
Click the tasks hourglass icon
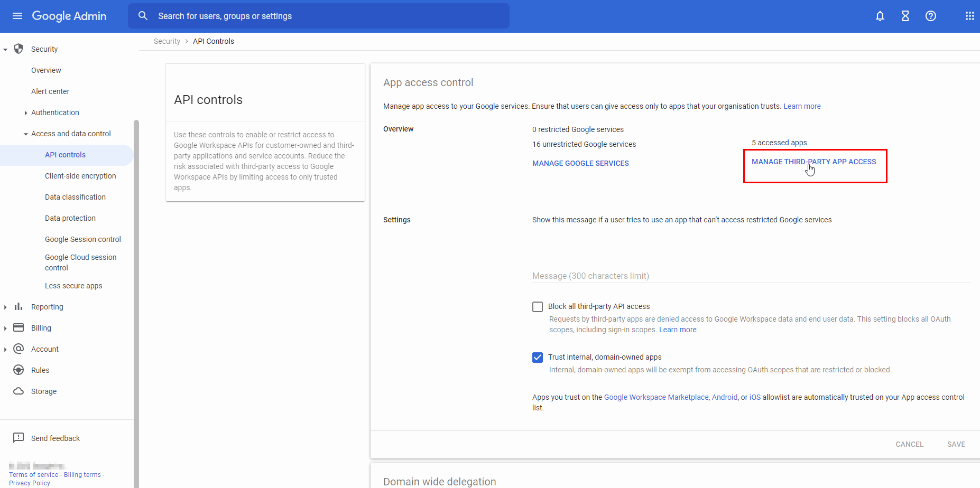[905, 16]
